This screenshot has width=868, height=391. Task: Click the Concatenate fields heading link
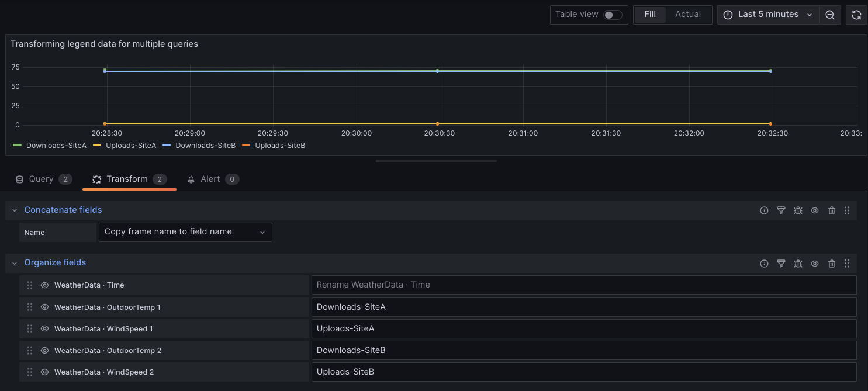[x=63, y=210]
